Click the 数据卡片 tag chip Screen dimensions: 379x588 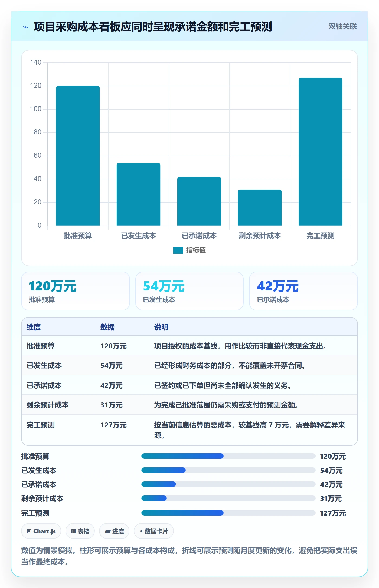tap(154, 531)
